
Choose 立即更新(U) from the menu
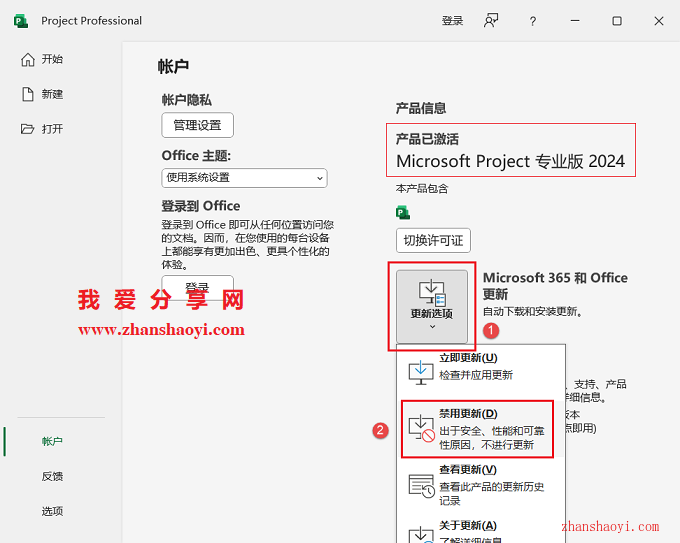[x=481, y=373]
